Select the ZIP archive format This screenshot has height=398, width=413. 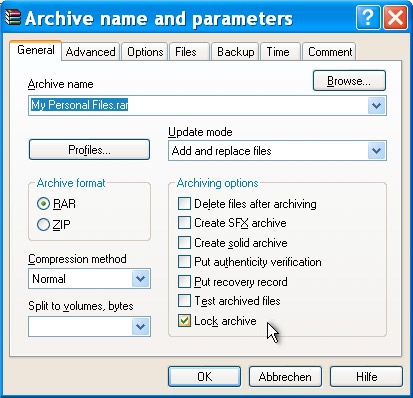point(54,225)
